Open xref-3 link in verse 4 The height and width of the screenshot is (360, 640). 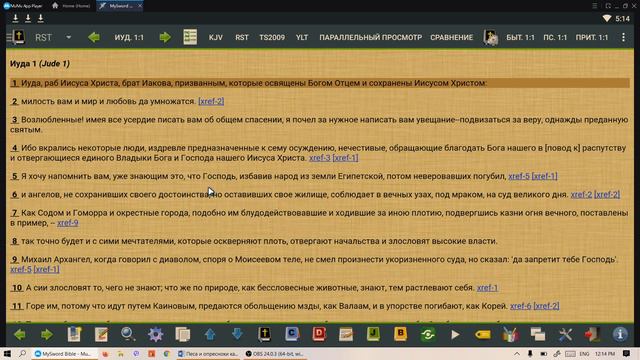point(320,158)
